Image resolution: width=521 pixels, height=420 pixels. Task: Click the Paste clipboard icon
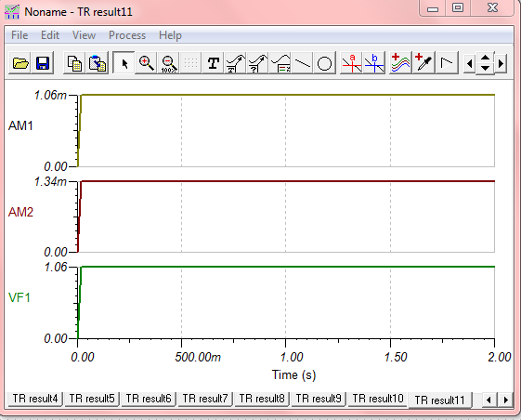(97, 63)
